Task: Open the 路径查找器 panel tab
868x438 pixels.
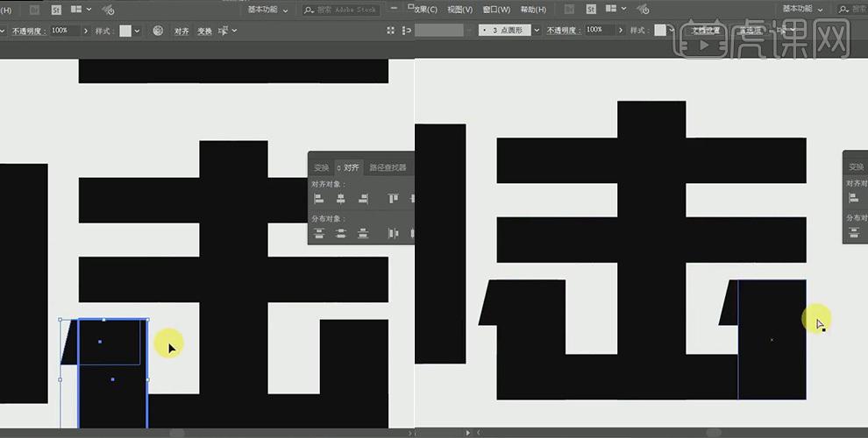Action: [388, 167]
